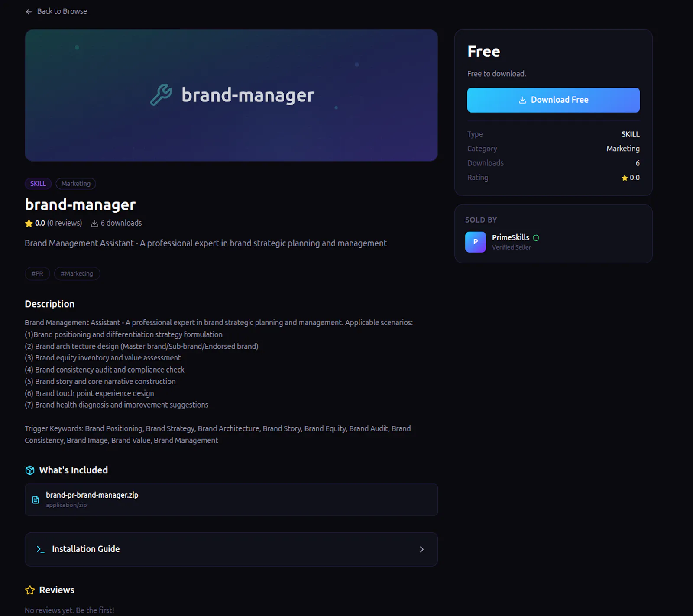The width and height of the screenshot is (693, 616).
Task: Click the wrench icon in the brand-manager banner
Action: point(161,95)
